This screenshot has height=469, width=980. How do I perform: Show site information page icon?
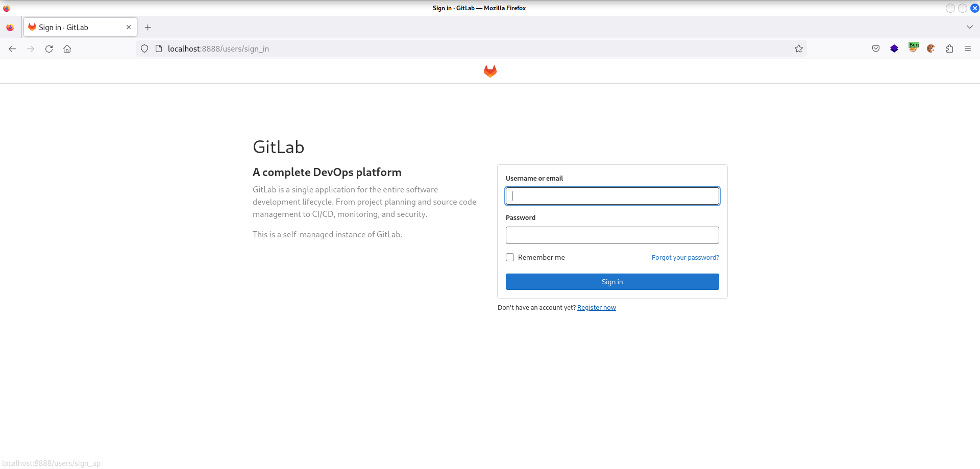[159, 49]
